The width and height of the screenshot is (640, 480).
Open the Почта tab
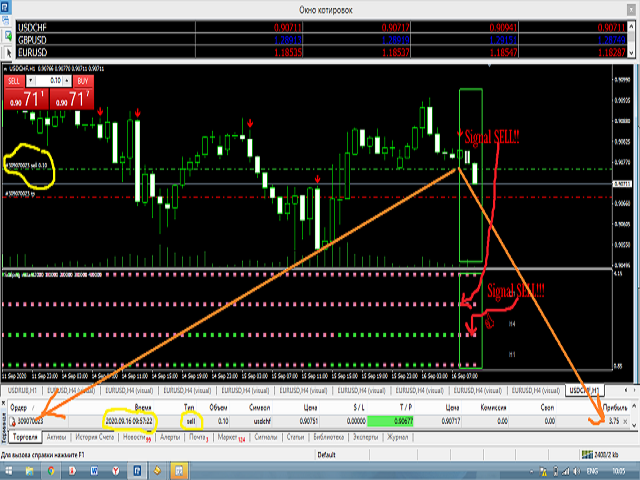(x=198, y=437)
